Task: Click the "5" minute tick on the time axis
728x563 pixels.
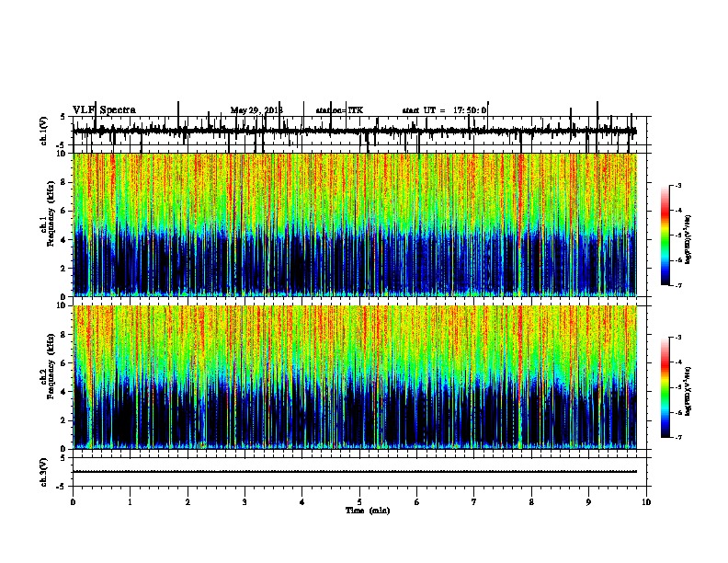Action: [359, 502]
